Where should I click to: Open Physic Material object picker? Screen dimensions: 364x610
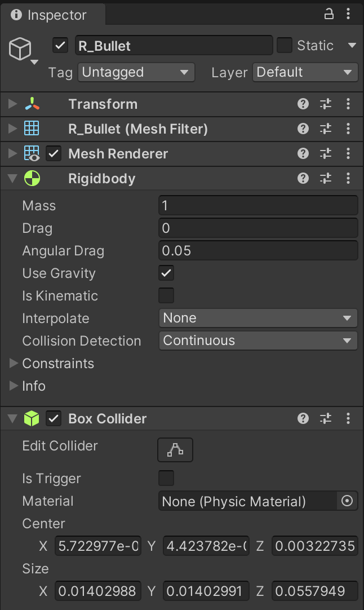click(347, 501)
